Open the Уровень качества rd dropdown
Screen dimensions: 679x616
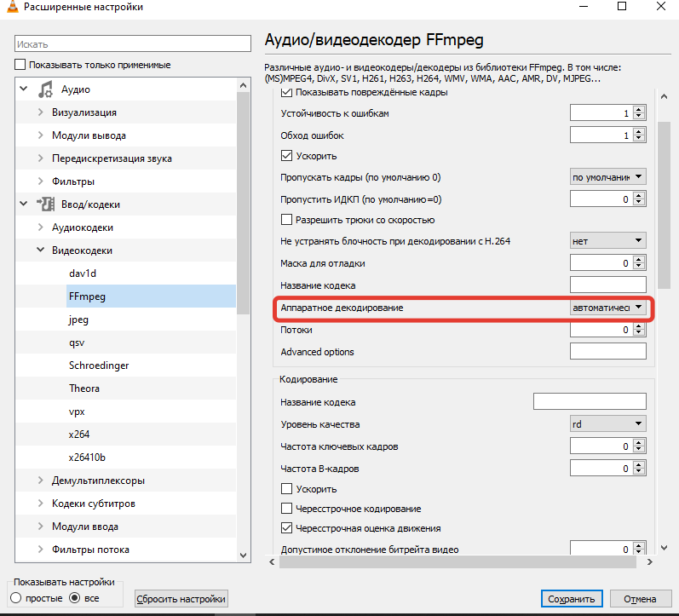[x=607, y=423]
